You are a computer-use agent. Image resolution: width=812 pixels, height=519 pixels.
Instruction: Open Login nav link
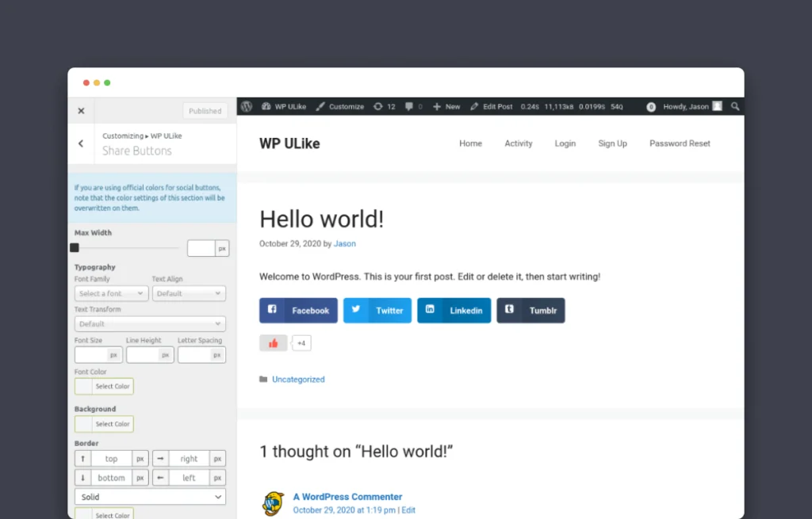565,143
